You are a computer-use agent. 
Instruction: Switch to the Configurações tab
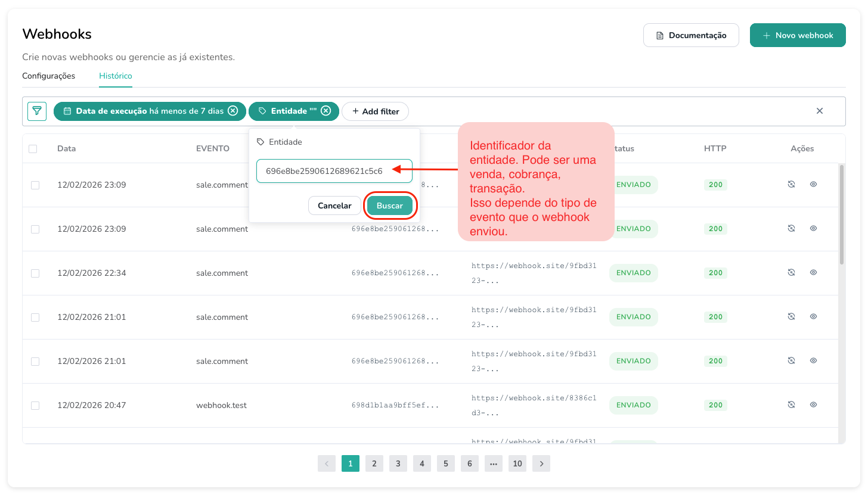pos(48,76)
